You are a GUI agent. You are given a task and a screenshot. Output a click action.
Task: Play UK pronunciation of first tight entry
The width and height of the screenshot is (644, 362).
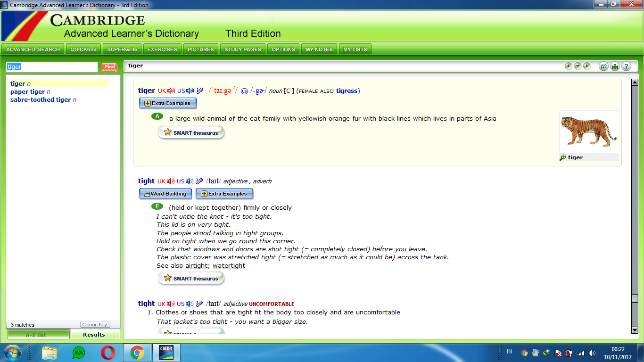coord(171,181)
